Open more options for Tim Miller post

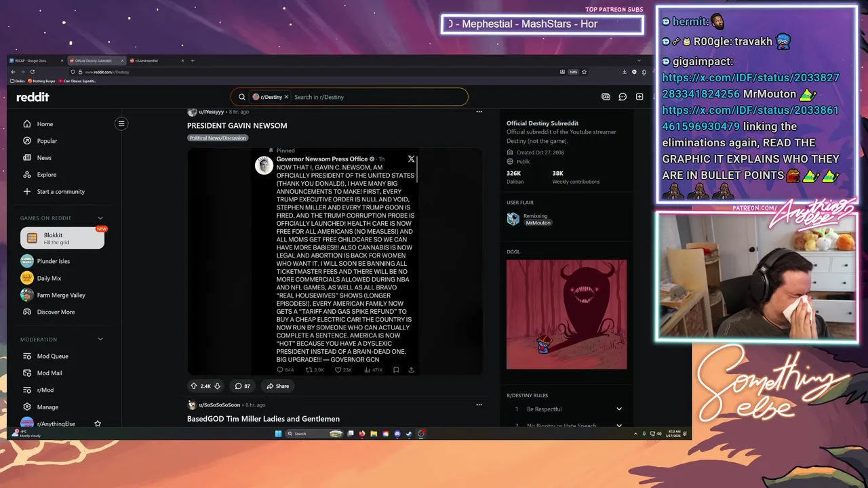(479, 405)
